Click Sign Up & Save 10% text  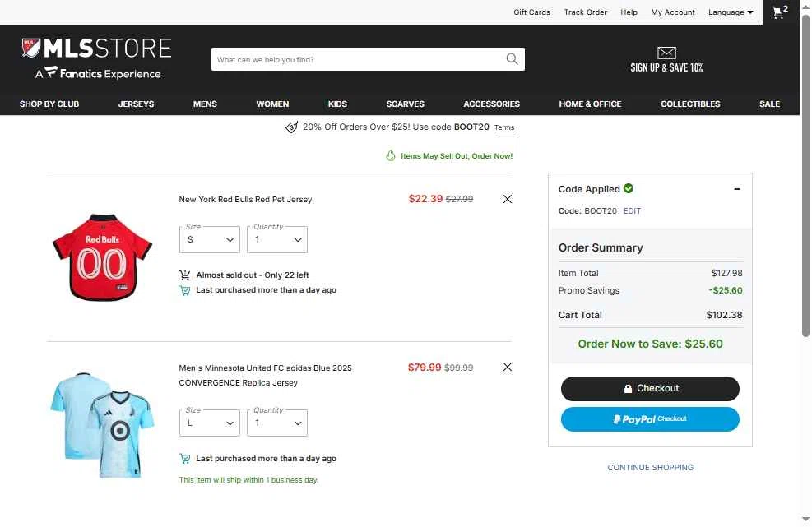(x=666, y=67)
